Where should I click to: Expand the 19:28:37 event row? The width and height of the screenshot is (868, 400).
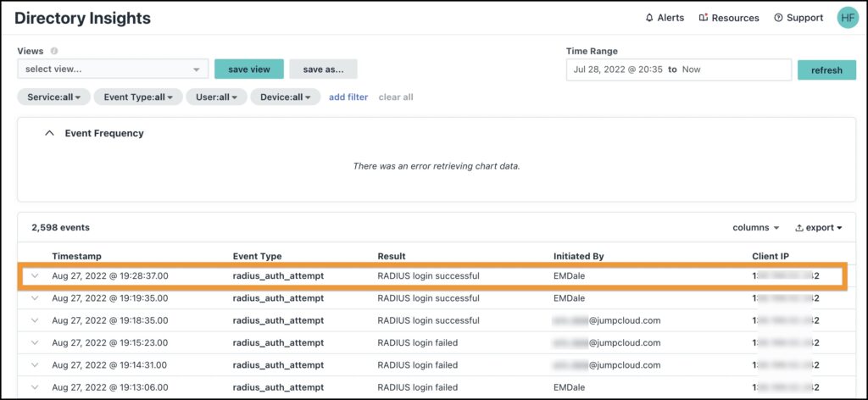(35, 275)
